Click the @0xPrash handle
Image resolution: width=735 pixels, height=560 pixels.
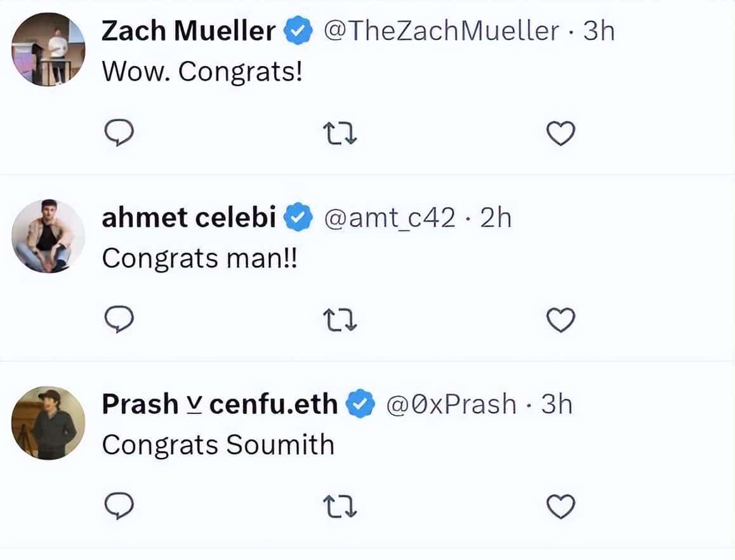click(451, 404)
